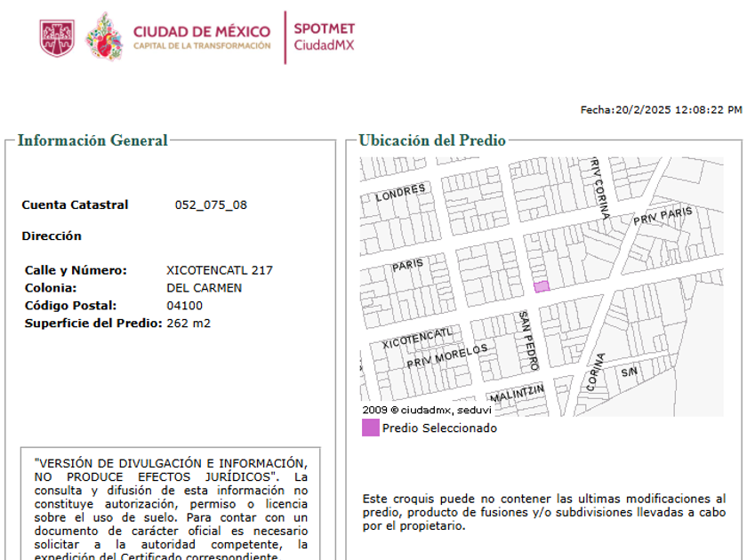Click the Predio Seleccionado legend label

coord(439,428)
